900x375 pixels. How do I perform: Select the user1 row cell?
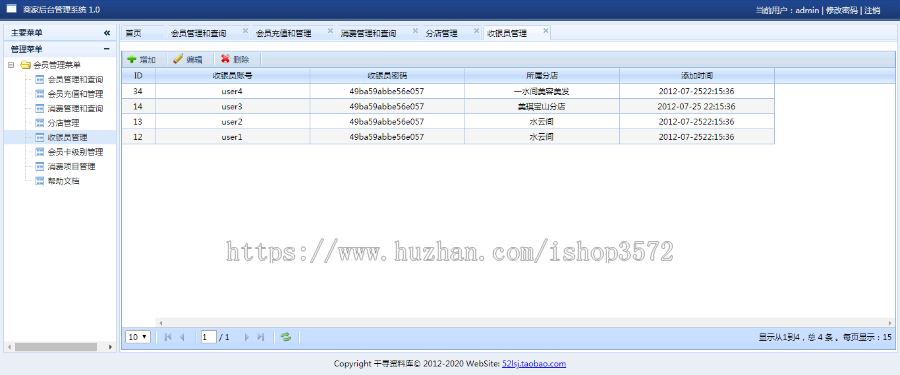tap(232, 137)
